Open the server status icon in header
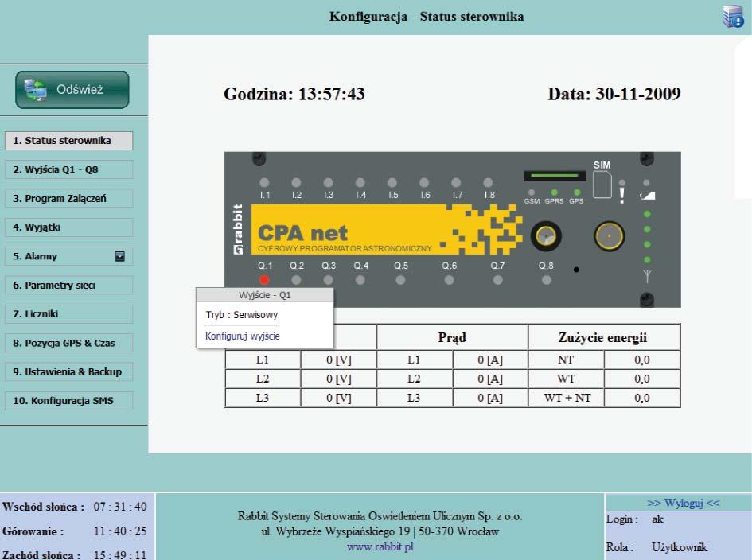 pos(733,16)
